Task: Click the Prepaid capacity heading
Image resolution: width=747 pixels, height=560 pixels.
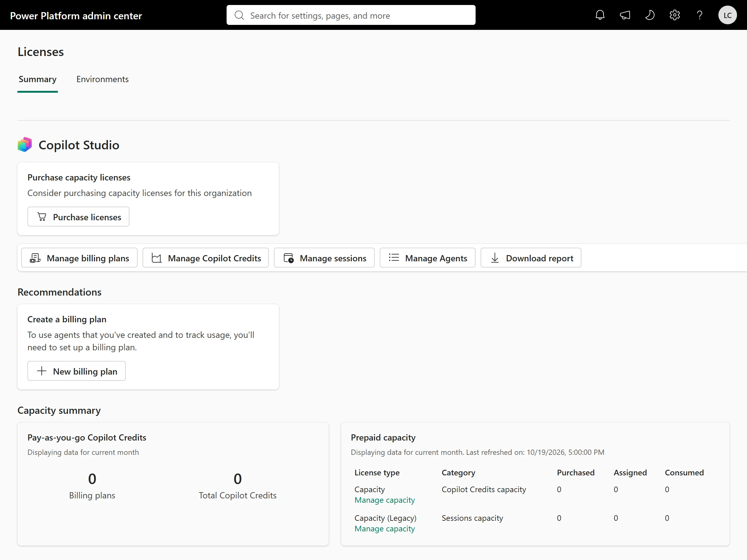Action: click(383, 437)
